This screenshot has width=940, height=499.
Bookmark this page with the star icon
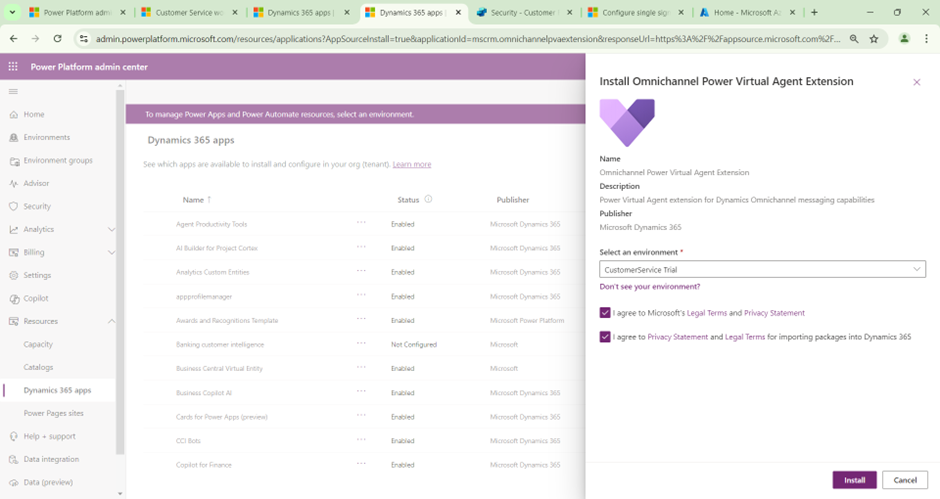point(873,38)
